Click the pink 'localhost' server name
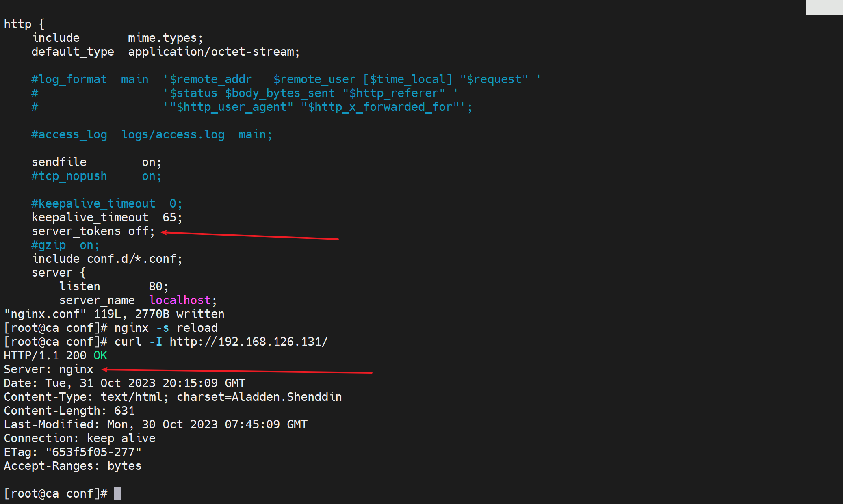The image size is (843, 504). click(x=180, y=300)
